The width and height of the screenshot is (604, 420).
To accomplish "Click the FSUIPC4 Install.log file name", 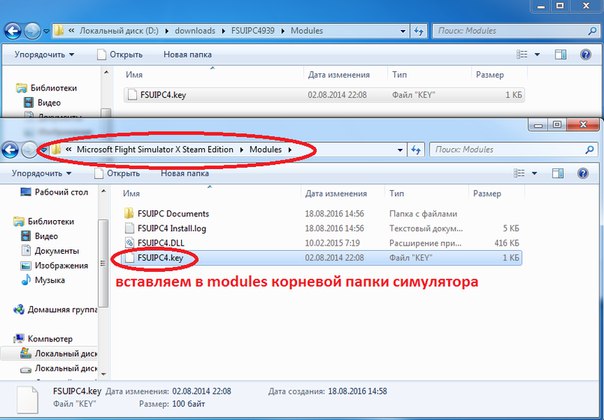I will (171, 228).
